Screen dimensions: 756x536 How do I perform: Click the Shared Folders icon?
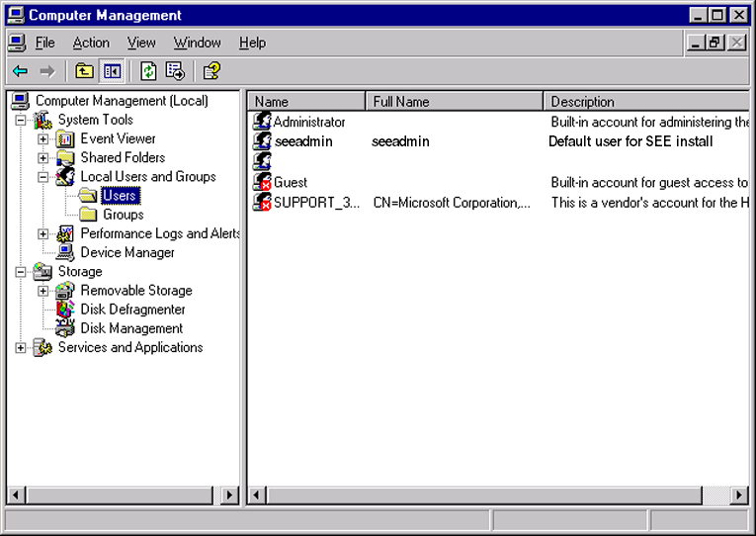(x=65, y=158)
